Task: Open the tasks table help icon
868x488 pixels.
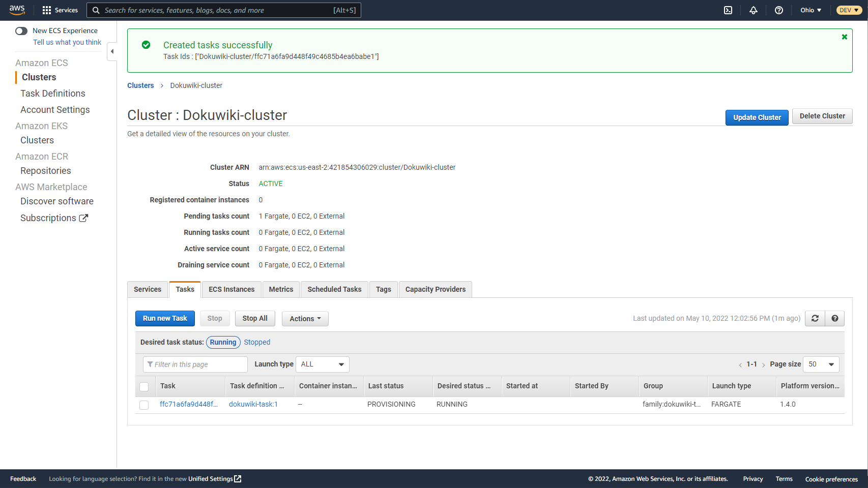Action: (x=835, y=318)
